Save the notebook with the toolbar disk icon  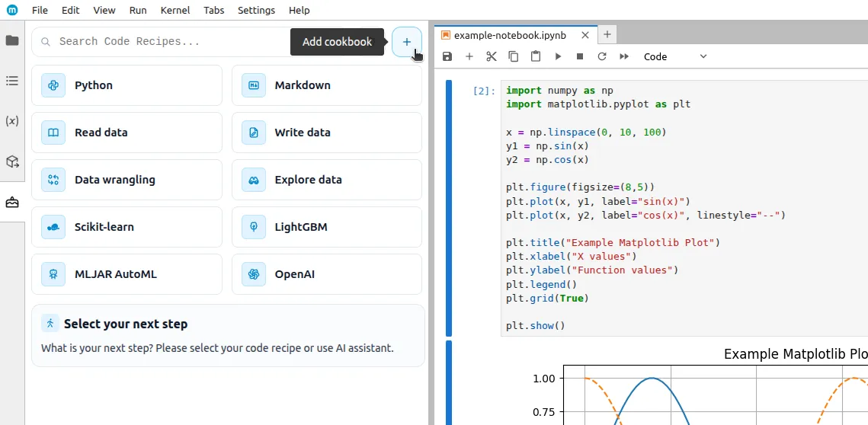coord(447,56)
